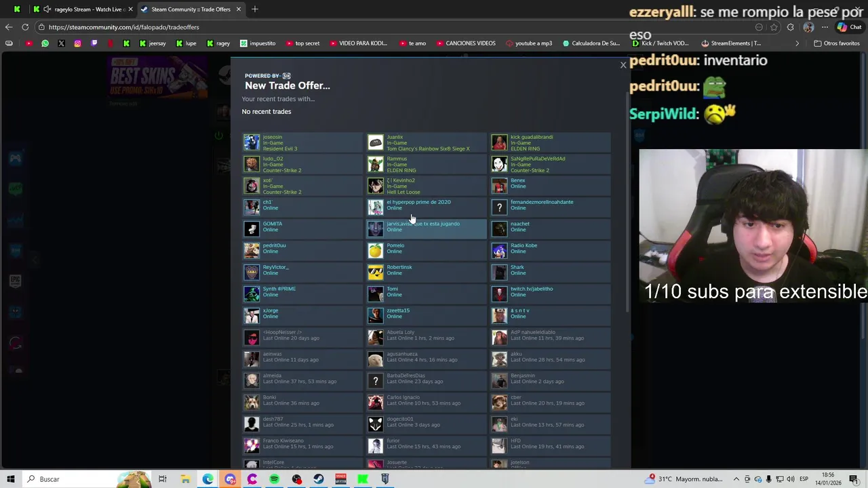Choose highlighted friend jarvis avisa que tx esta jugando

(x=427, y=230)
